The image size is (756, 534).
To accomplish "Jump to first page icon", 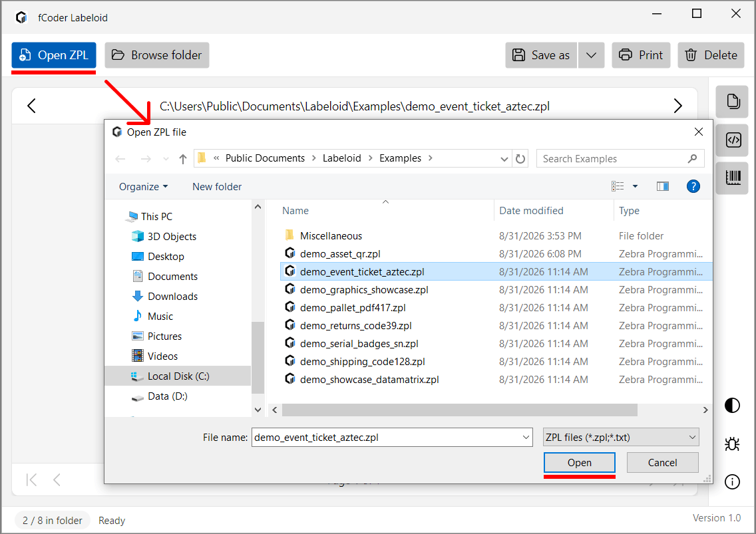I will pyautogui.click(x=32, y=479).
